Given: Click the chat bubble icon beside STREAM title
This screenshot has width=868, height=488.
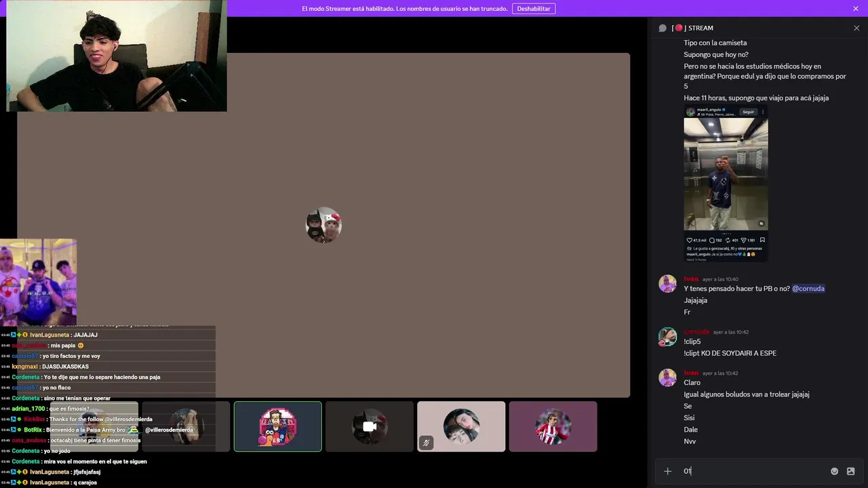Looking at the screenshot, I should (x=663, y=28).
